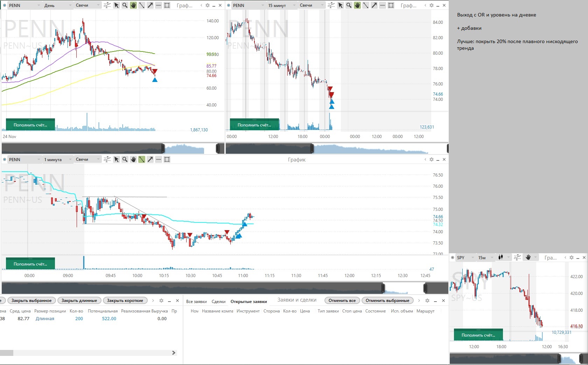Select hand pan tool in 15-minute chart
Viewport: 588px width, 365px height.
tap(357, 5)
